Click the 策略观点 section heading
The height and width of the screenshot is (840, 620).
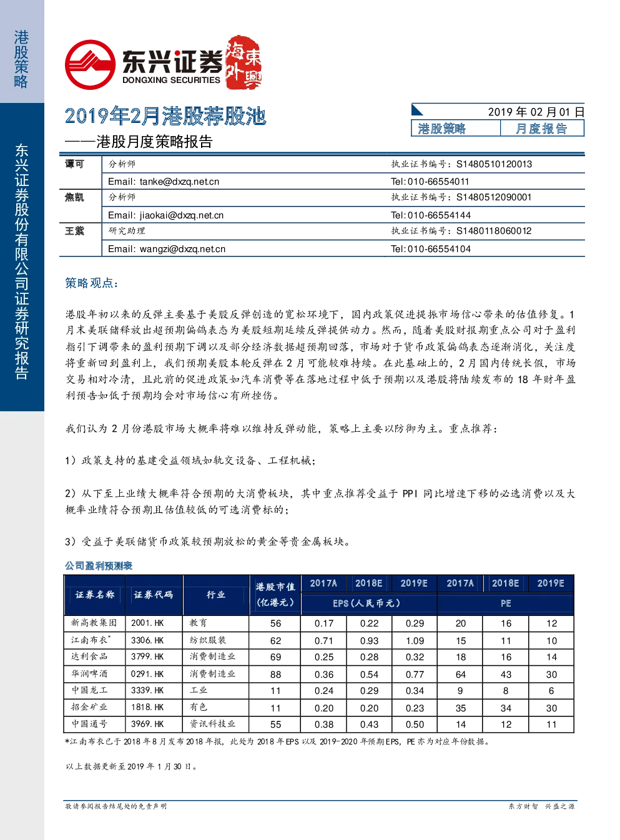pos(92,283)
